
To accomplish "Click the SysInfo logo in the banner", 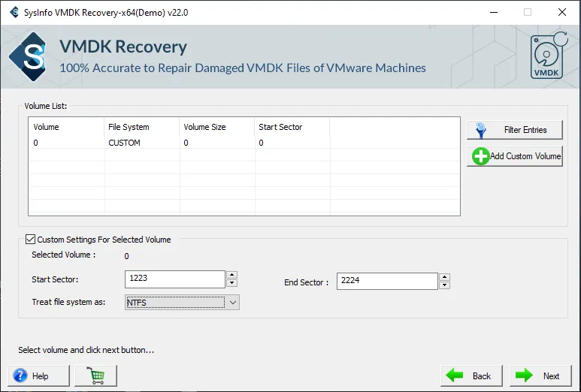I will tap(29, 56).
